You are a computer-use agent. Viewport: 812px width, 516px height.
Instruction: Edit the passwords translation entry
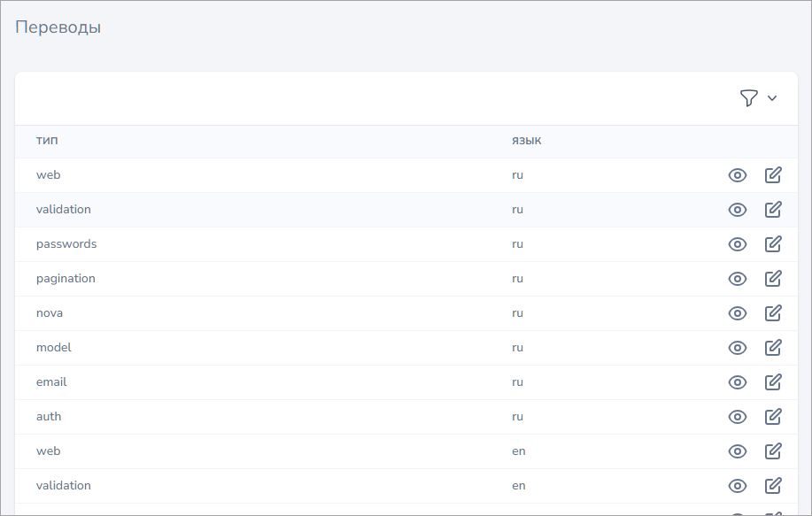(x=773, y=244)
